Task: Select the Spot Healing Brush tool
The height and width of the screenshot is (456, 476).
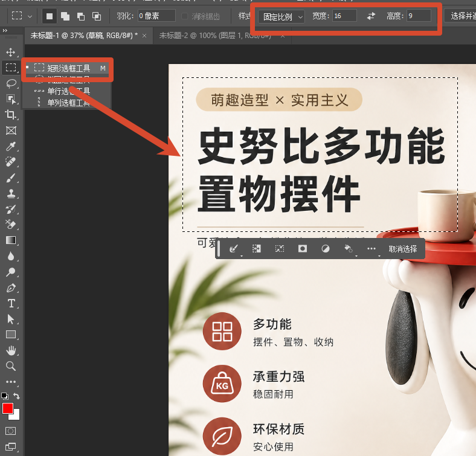Action: point(11,162)
